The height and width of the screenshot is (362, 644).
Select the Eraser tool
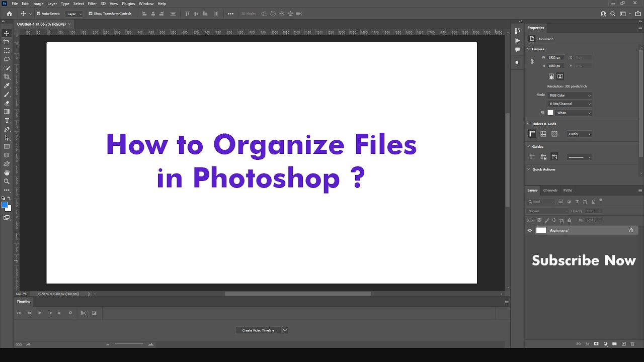click(7, 103)
